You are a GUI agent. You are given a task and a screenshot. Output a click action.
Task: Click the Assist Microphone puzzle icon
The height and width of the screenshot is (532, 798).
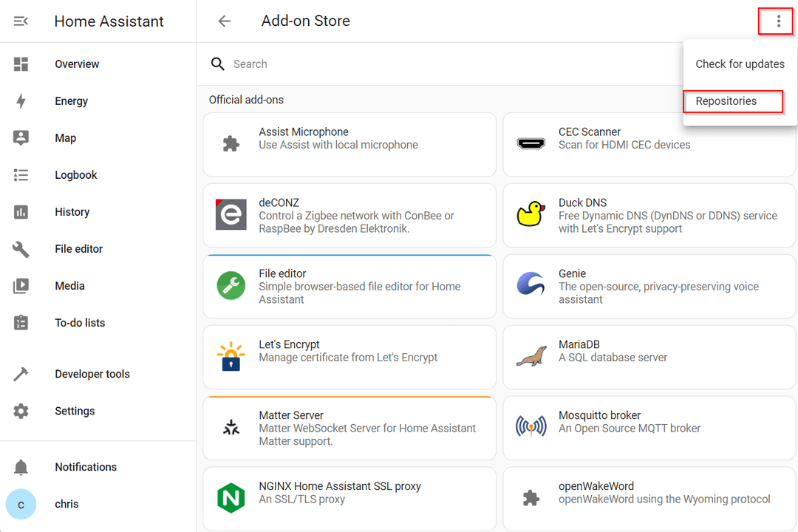tap(231, 144)
